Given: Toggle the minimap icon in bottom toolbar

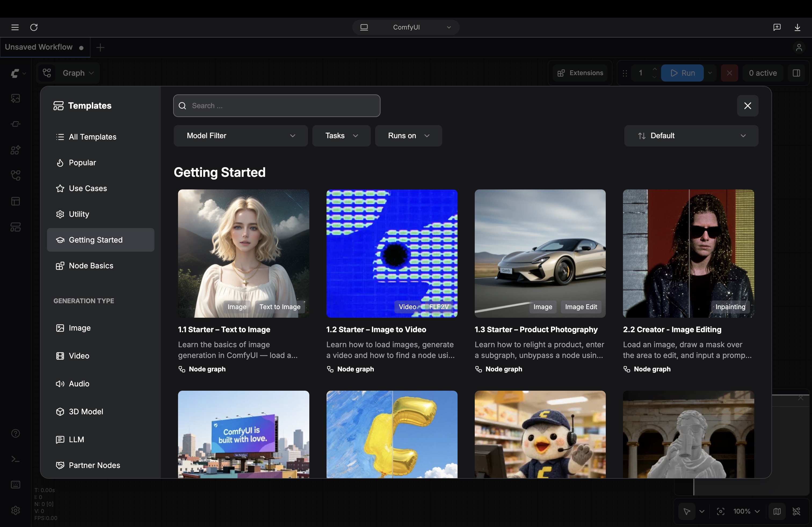Looking at the screenshot, I should pyautogui.click(x=777, y=511).
